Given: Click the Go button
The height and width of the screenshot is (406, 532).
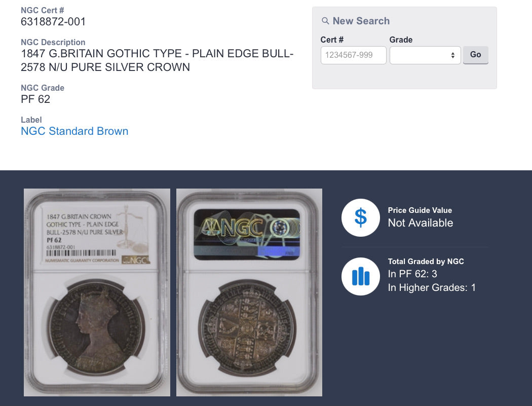Looking at the screenshot, I should [x=475, y=55].
